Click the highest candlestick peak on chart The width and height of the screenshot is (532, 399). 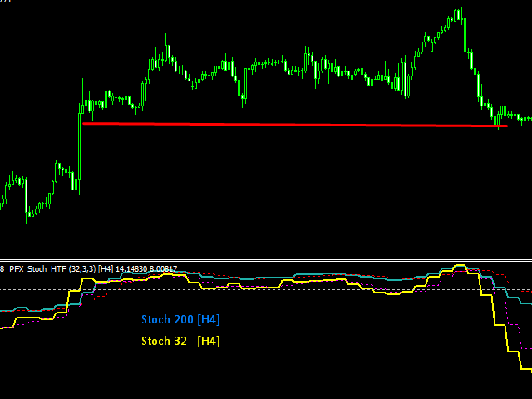click(x=457, y=12)
